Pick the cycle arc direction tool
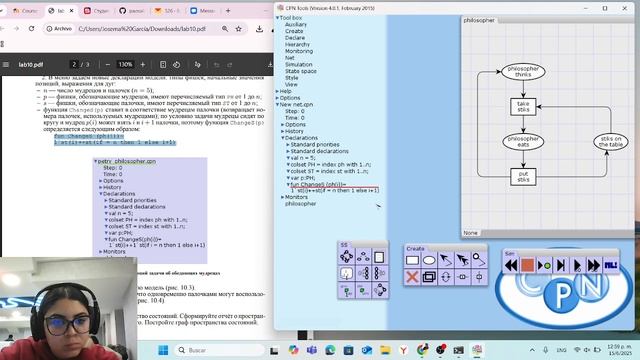The width and height of the screenshot is (640, 360). [446, 277]
